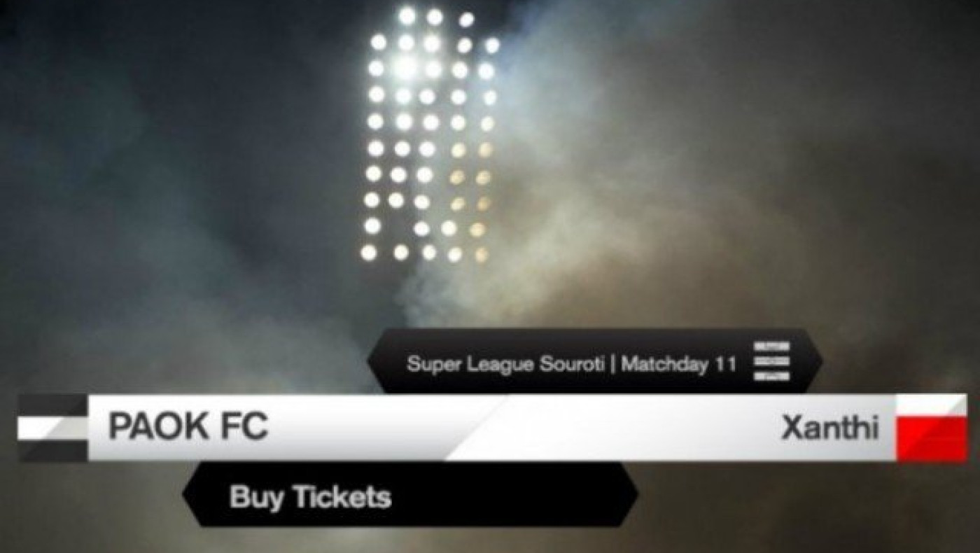Click the PAOK black-and-white striped emblem
The image size is (980, 553).
click(x=52, y=428)
